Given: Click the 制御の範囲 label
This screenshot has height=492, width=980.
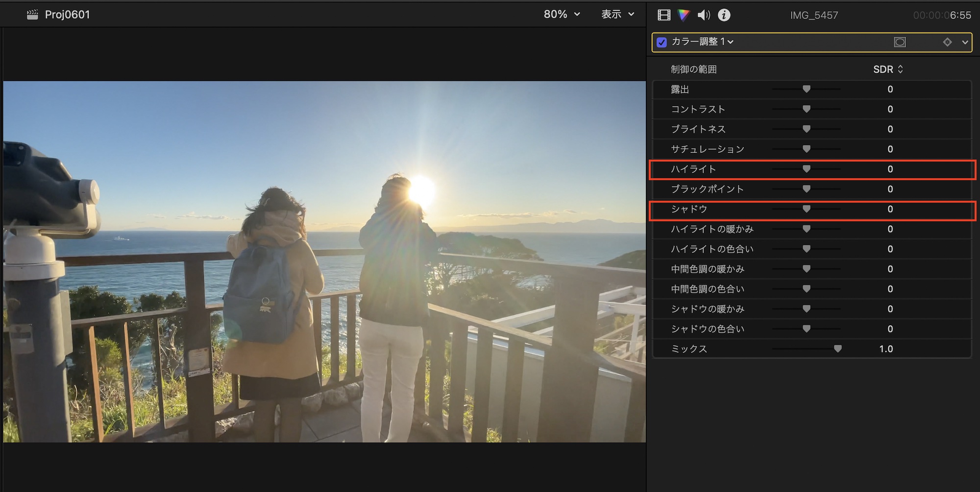Looking at the screenshot, I should tap(693, 70).
